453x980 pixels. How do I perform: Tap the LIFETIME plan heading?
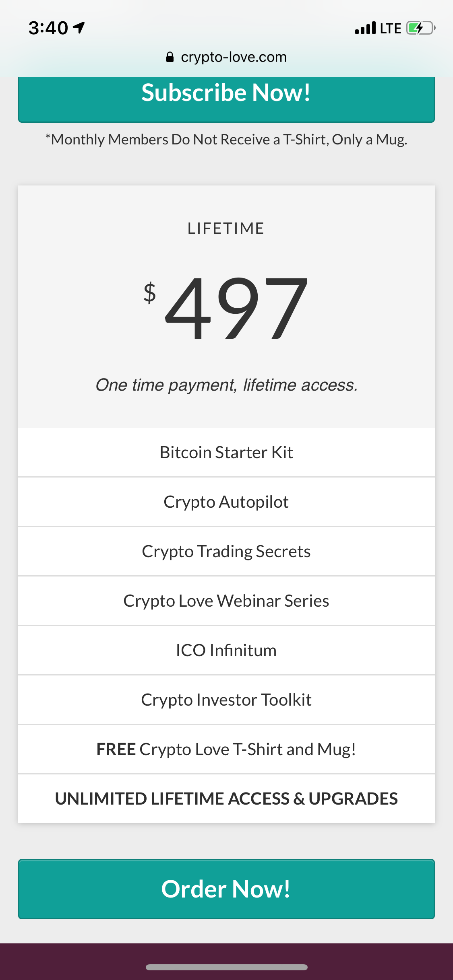(x=226, y=228)
